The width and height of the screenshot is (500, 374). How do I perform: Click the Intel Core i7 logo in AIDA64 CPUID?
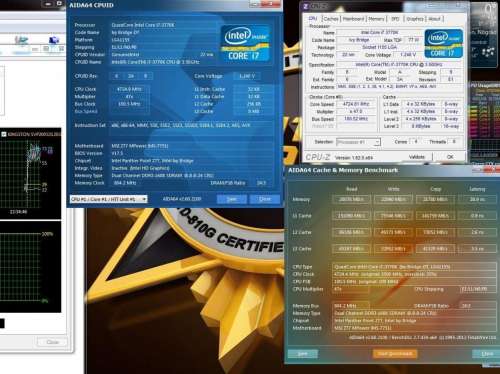pos(245,43)
